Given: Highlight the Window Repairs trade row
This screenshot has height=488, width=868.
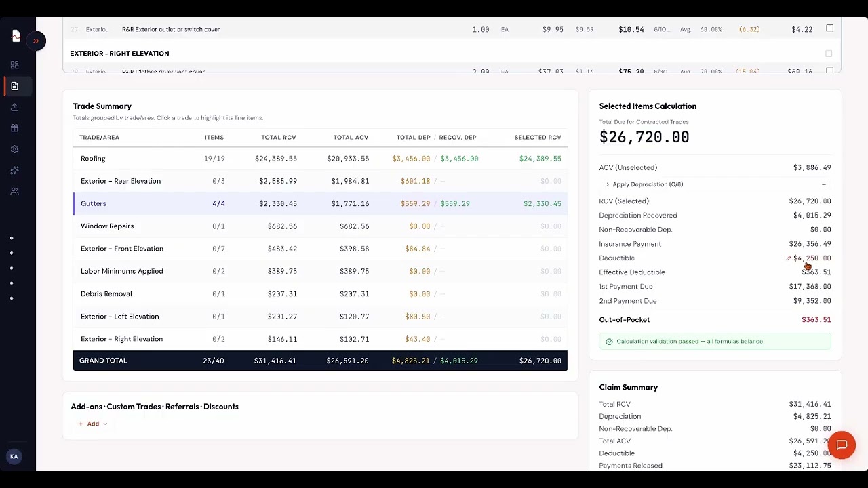Looking at the screenshot, I should pyautogui.click(x=320, y=226).
